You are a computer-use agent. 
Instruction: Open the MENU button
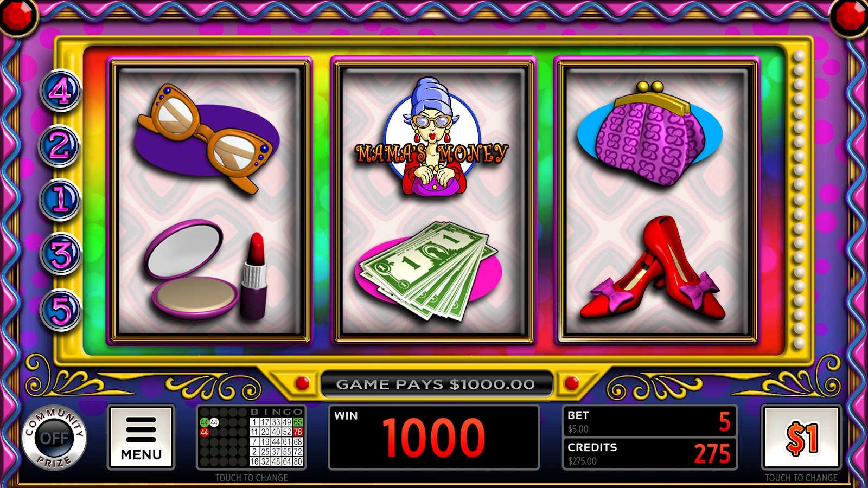pyautogui.click(x=141, y=437)
